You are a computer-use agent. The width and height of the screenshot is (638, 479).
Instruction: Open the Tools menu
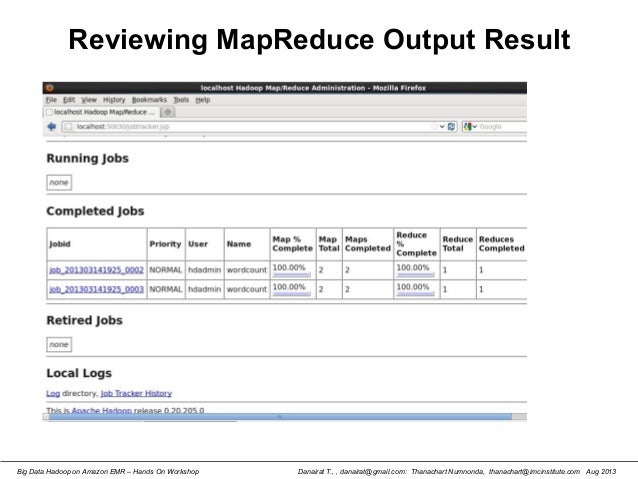(x=181, y=100)
